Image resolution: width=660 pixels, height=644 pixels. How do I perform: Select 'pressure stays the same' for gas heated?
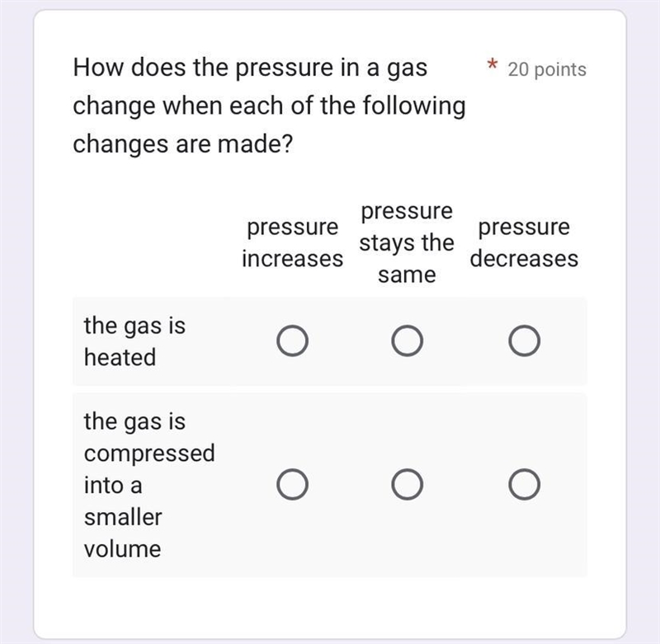click(x=407, y=341)
